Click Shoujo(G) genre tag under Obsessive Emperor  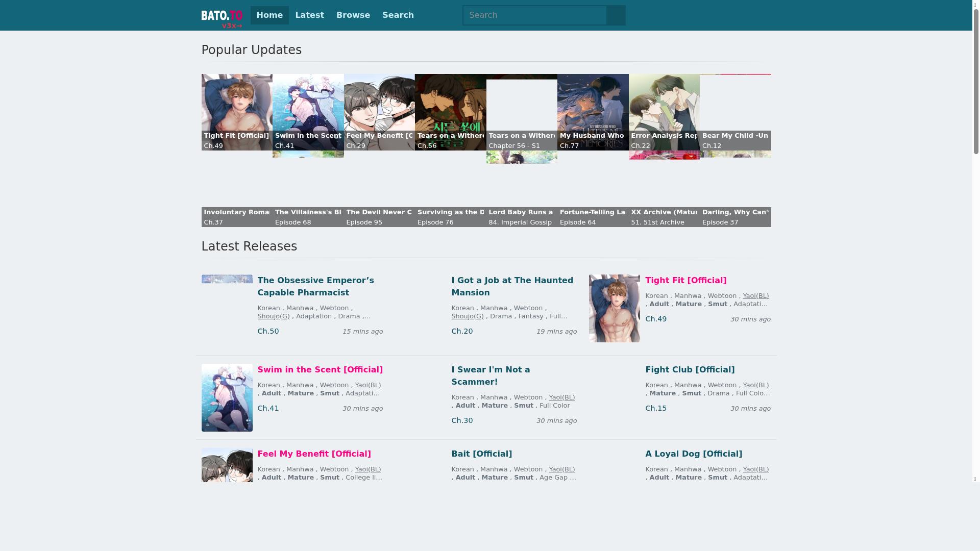tap(273, 316)
